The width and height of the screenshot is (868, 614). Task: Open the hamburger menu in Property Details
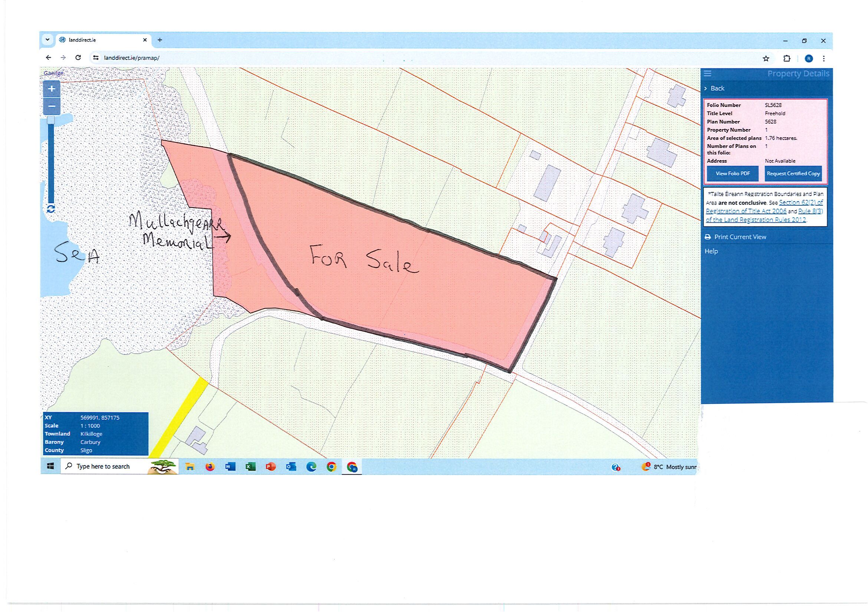click(x=708, y=74)
